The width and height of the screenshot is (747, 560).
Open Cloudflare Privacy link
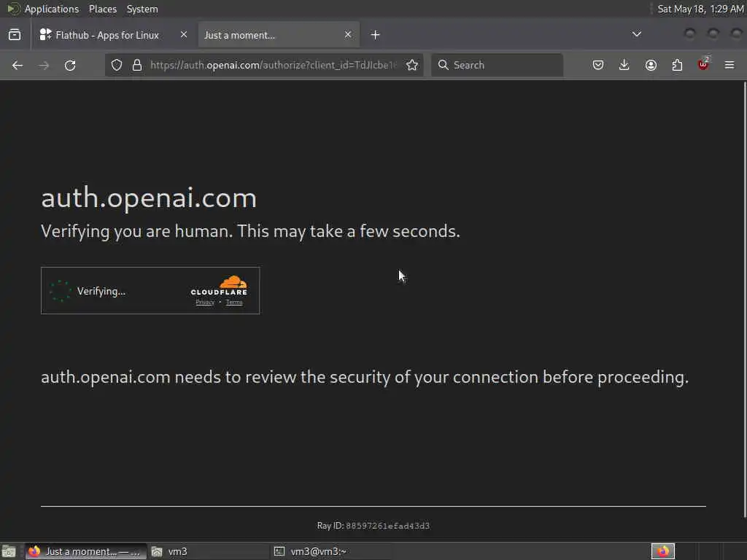pos(205,303)
